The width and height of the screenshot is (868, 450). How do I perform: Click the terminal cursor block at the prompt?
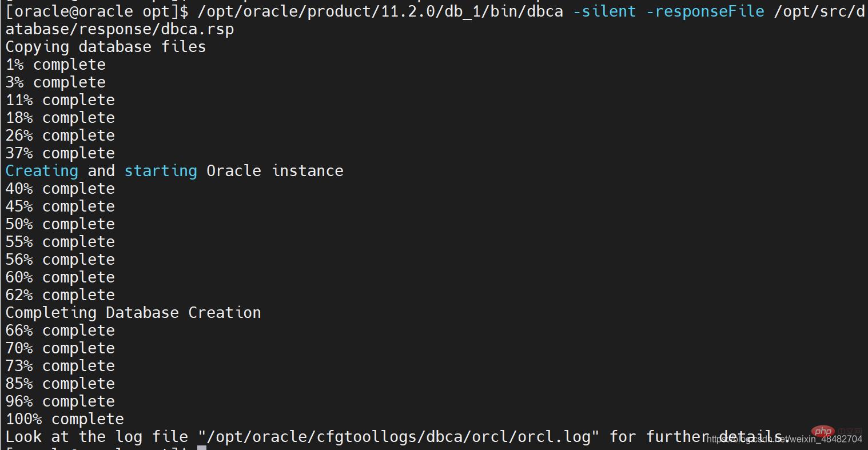click(201, 447)
